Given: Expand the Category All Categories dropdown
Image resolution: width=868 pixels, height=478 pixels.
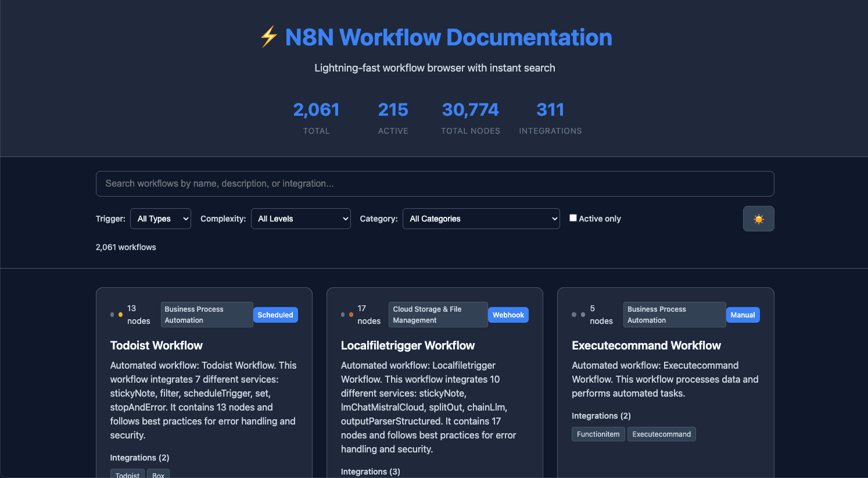Looking at the screenshot, I should tap(481, 219).
